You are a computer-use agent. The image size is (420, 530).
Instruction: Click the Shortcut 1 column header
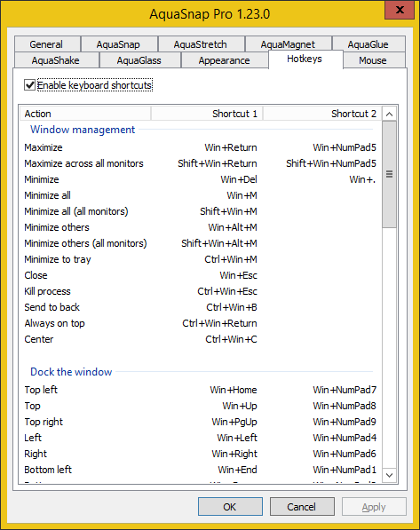coord(207,114)
